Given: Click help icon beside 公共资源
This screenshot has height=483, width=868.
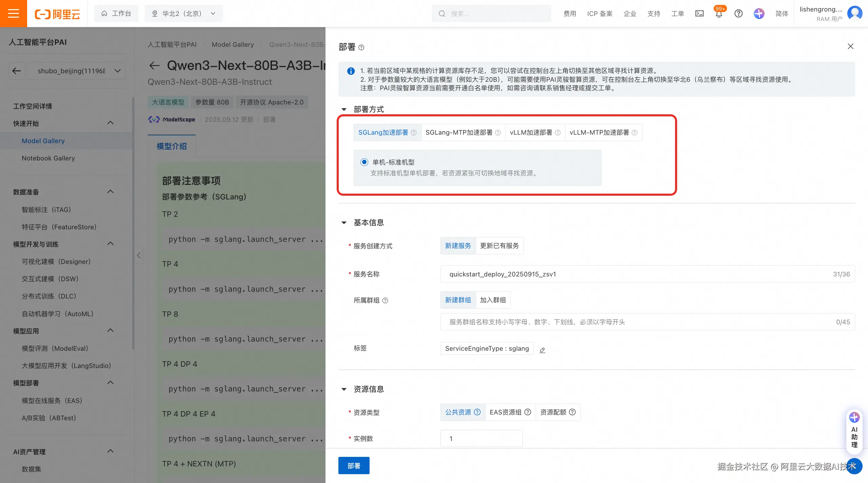Looking at the screenshot, I should [477, 412].
